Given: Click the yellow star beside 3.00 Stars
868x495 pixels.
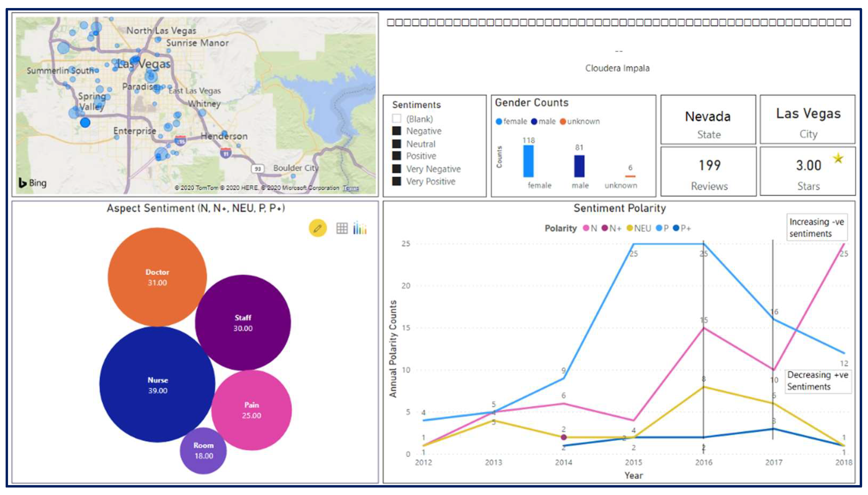Looking at the screenshot, I should click(838, 158).
